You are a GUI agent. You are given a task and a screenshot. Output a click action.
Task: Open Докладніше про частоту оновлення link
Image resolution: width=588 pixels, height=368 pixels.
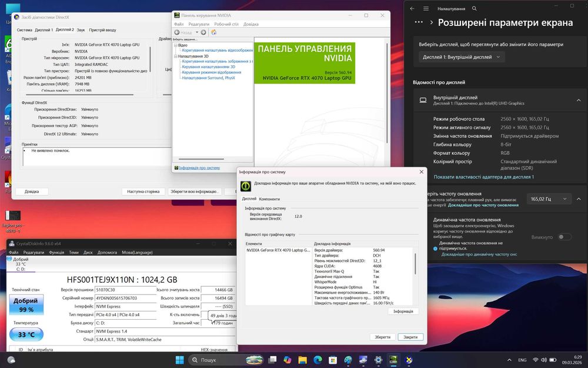pos(483,205)
